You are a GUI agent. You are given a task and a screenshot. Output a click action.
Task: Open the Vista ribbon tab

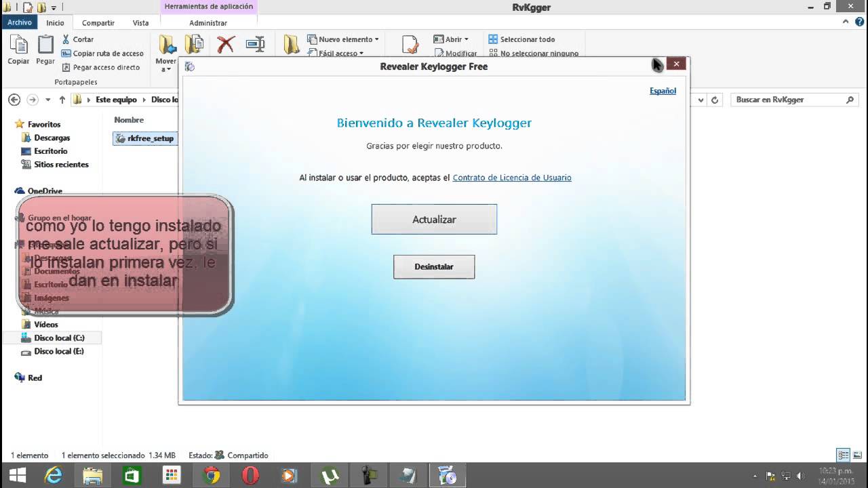140,23
